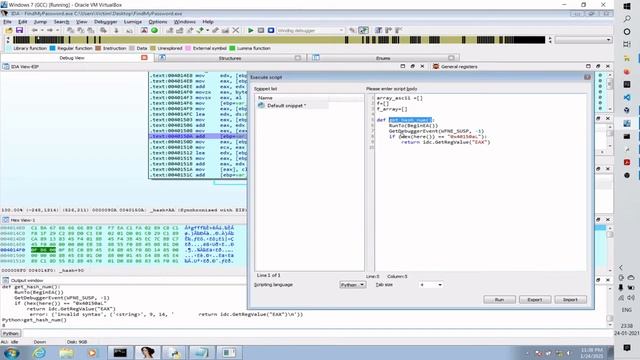Image resolution: width=640 pixels, height=360 pixels.
Task: Switch to the IDA application on the taskbar
Action: [x=148, y=353]
